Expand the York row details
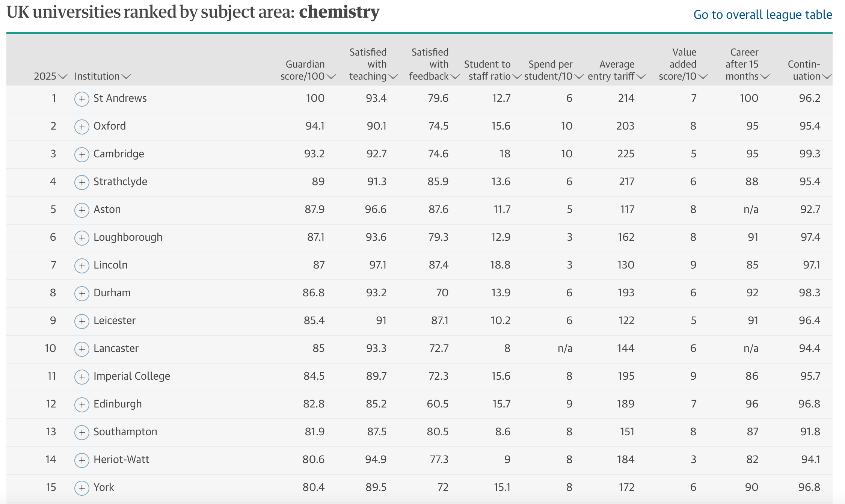The width and height of the screenshot is (845, 504). pos(81,488)
